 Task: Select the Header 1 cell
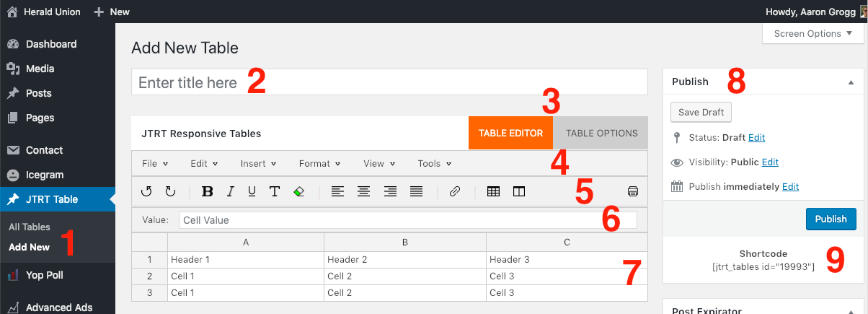tap(246, 259)
